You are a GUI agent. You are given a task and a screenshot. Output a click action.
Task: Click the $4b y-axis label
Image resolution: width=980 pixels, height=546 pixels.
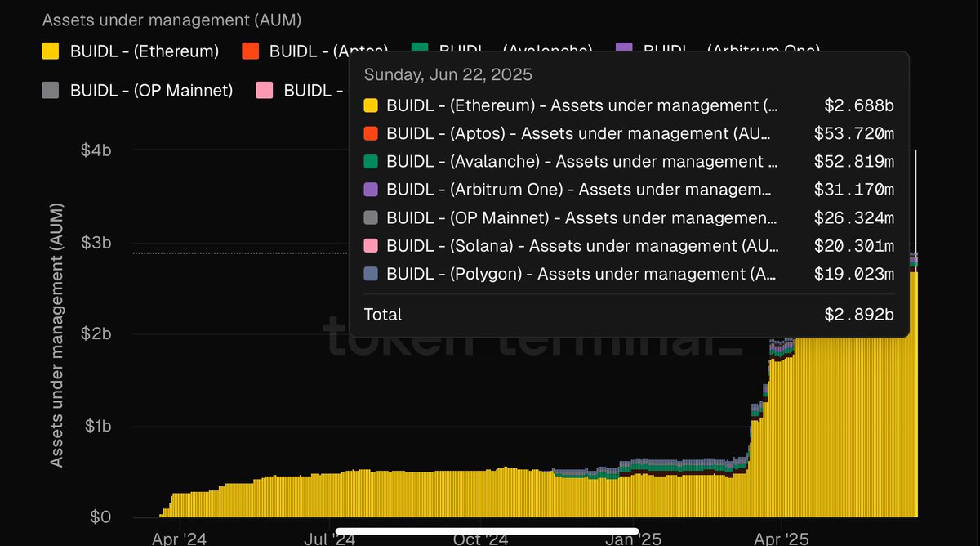click(x=95, y=150)
